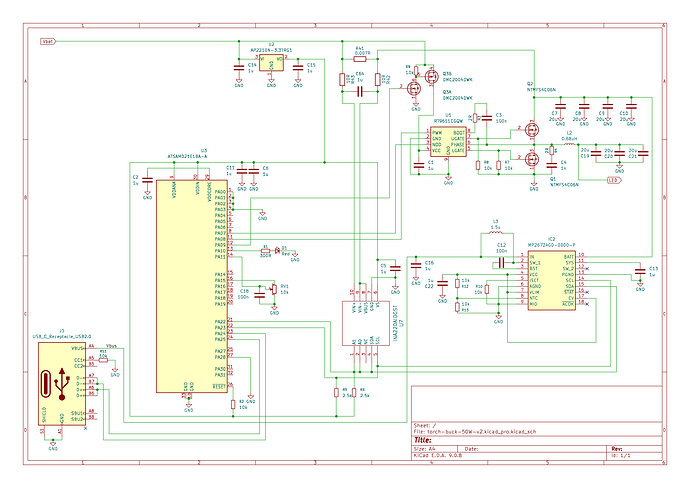Click the Title field in title block

422,440
